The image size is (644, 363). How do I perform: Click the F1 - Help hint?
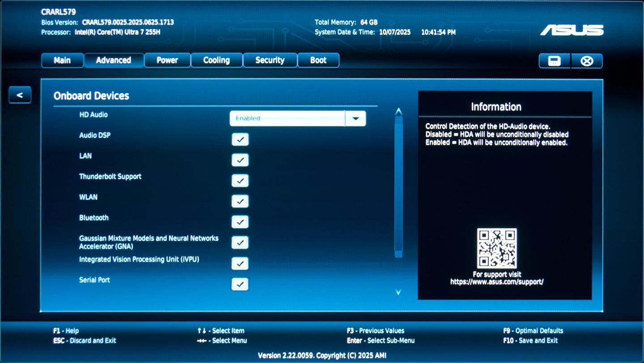[66, 331]
